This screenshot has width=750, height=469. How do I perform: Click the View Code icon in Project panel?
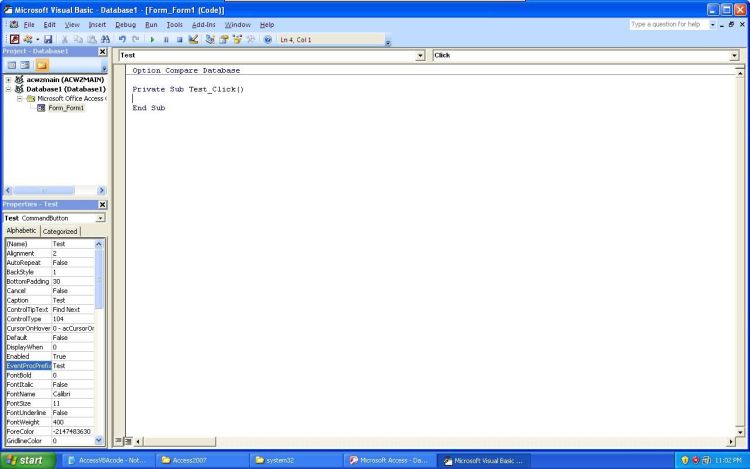click(12, 65)
